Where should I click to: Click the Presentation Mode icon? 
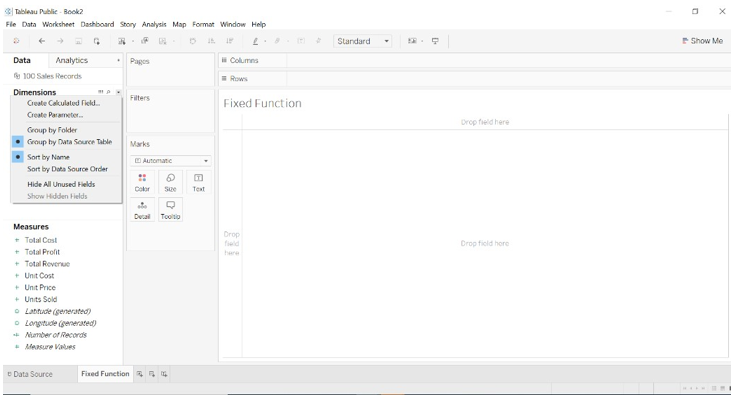click(435, 41)
